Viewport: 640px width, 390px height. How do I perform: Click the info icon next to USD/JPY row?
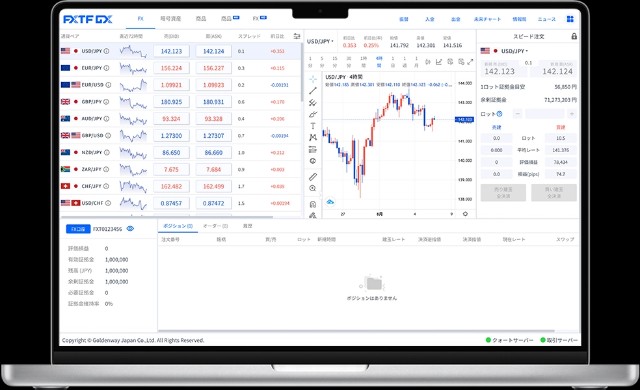[x=106, y=51]
